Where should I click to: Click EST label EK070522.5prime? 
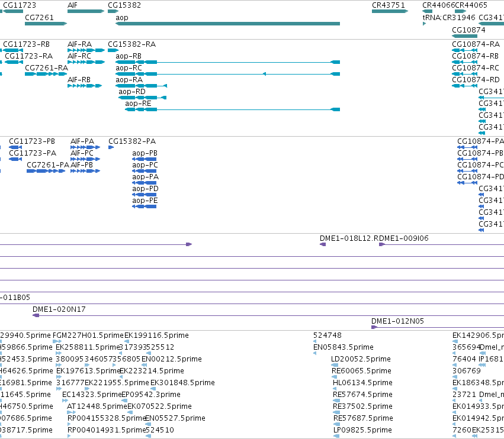tap(160, 406)
